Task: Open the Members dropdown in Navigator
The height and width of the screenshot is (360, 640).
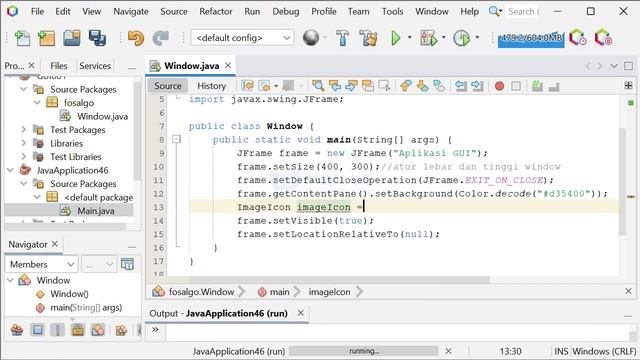Action: (41, 264)
